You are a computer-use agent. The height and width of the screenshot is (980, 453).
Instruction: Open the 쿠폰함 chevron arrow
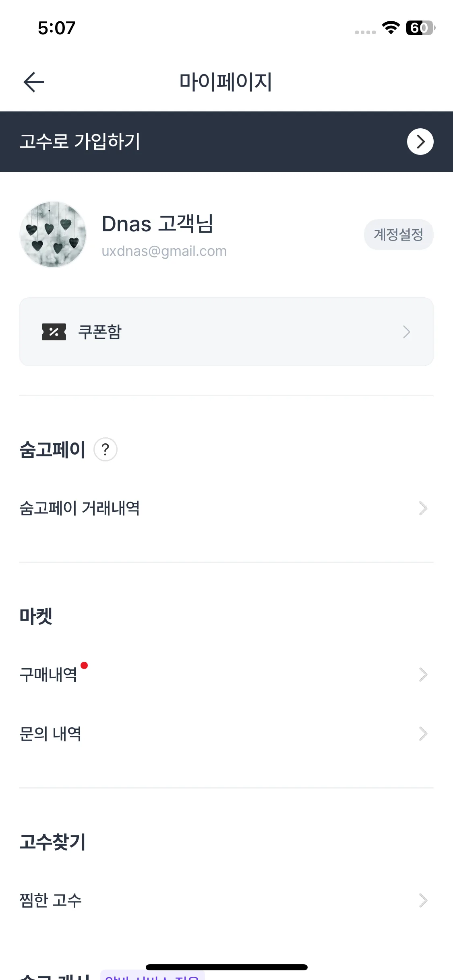(407, 332)
